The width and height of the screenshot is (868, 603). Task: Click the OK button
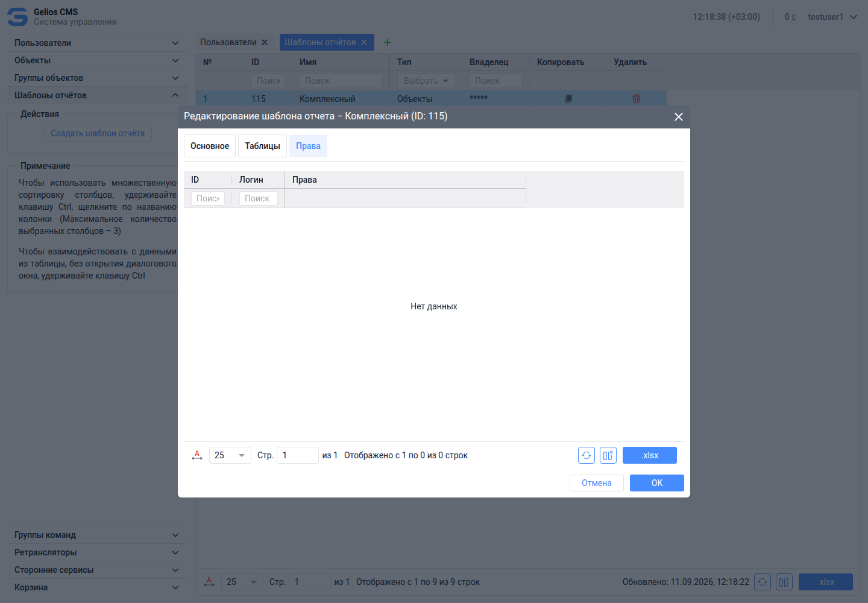657,483
